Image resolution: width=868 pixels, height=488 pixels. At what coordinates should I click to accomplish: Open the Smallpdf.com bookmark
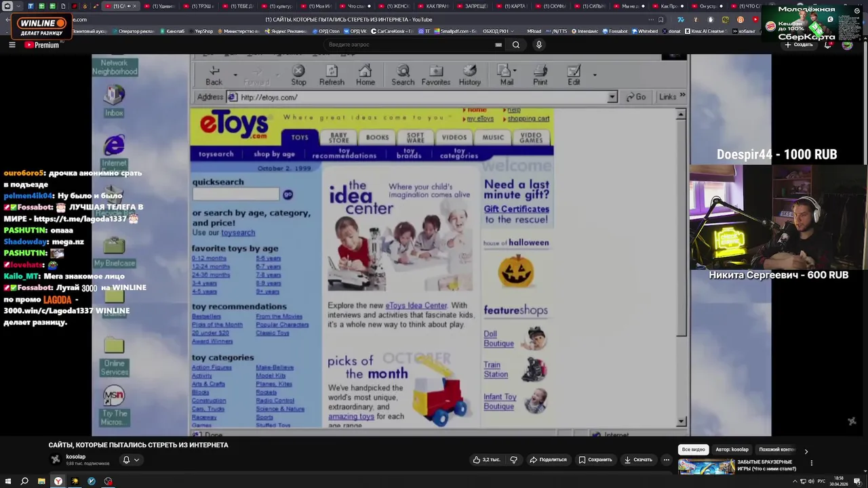pos(455,31)
